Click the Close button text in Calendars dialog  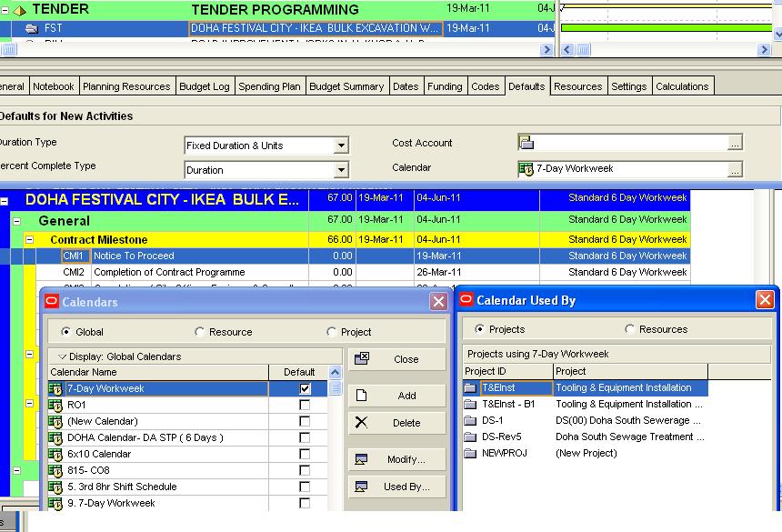(x=406, y=359)
